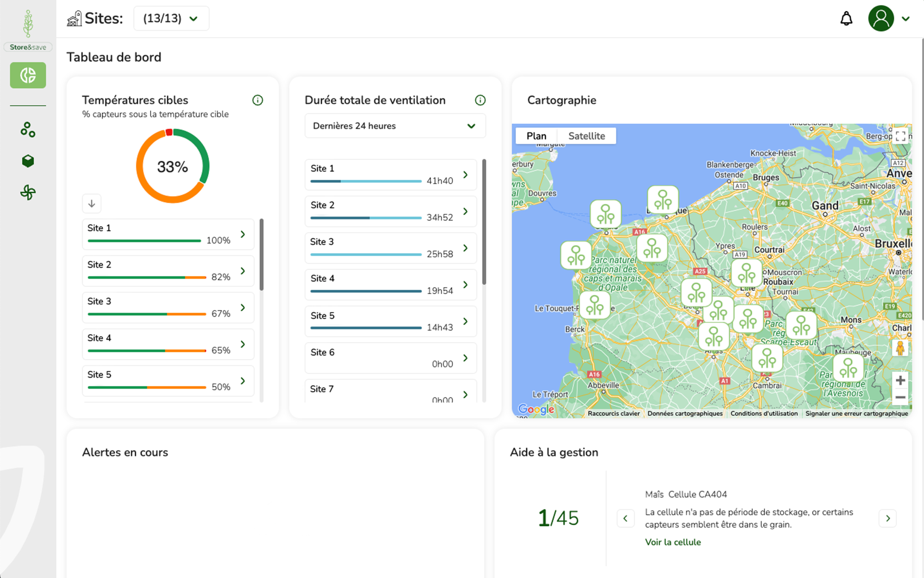Click Site 5 50% progress bar
The image size is (924, 578).
(x=147, y=388)
